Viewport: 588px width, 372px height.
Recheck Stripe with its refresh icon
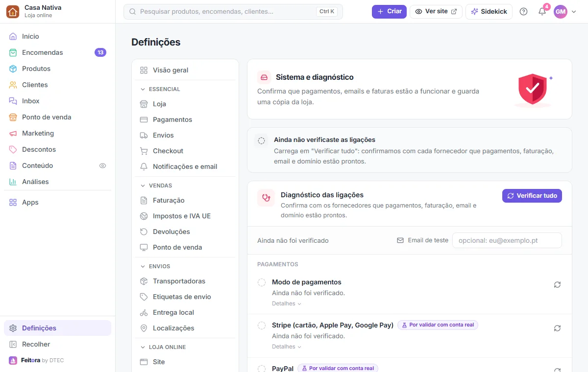(x=557, y=328)
